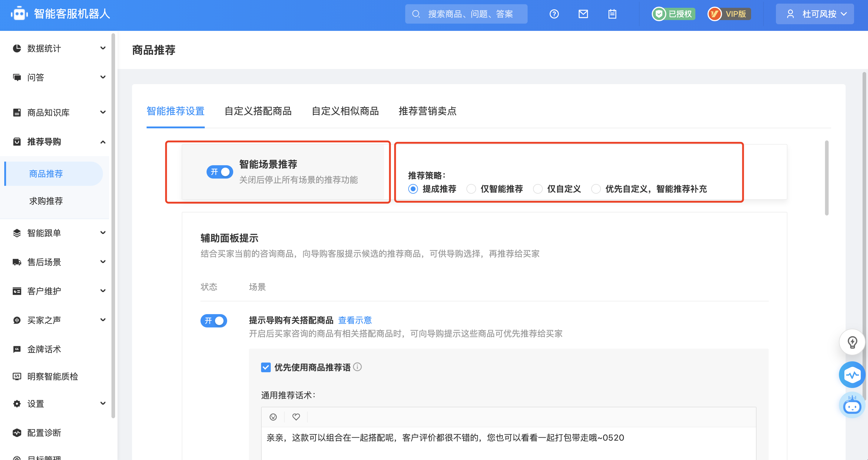
Task: Open the 求购推荐 sidebar item
Action: click(46, 201)
